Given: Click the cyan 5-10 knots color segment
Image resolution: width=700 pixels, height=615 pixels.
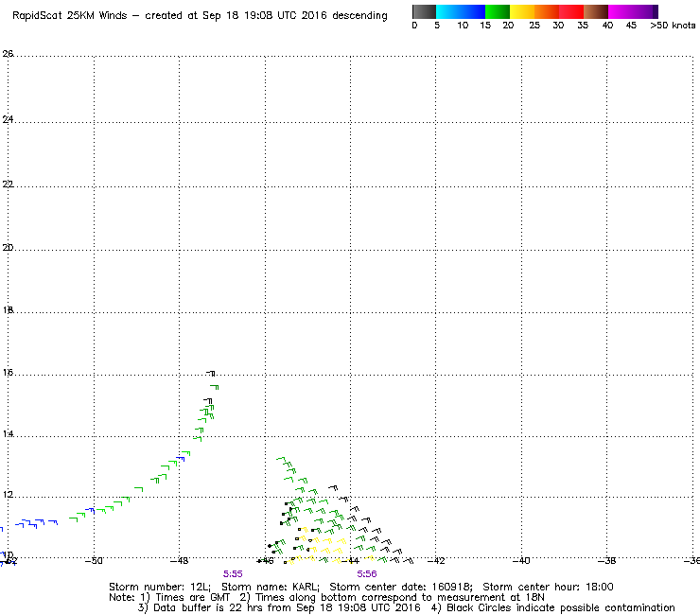Looking at the screenshot, I should point(448,11).
